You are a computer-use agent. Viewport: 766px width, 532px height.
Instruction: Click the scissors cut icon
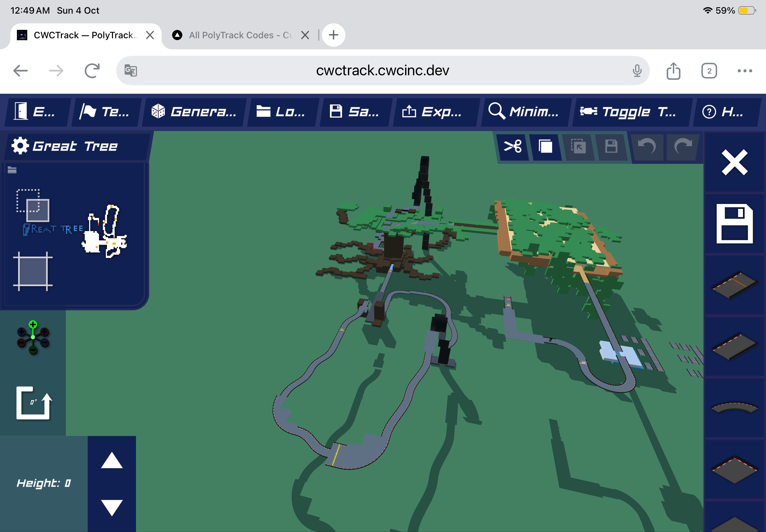(x=513, y=146)
